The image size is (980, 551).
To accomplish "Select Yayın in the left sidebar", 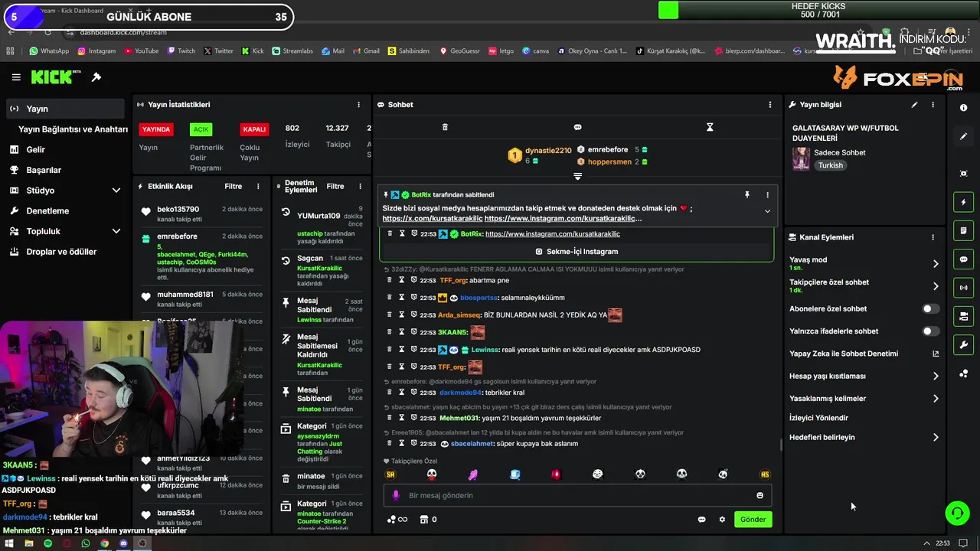I will point(66,109).
